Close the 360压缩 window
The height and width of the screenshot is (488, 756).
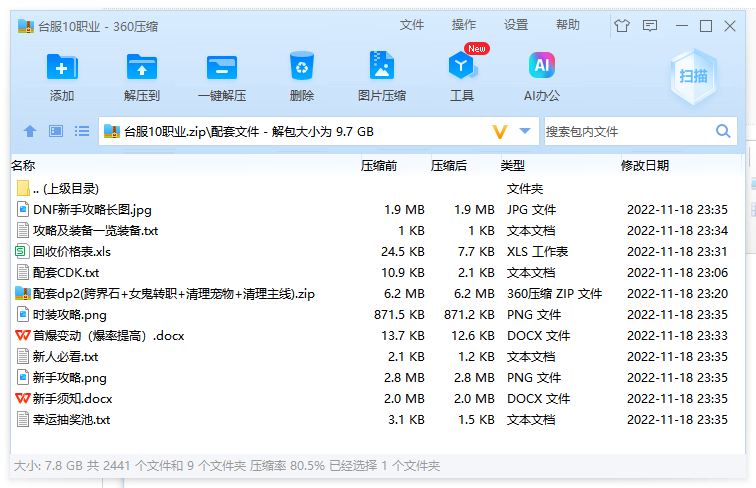730,26
